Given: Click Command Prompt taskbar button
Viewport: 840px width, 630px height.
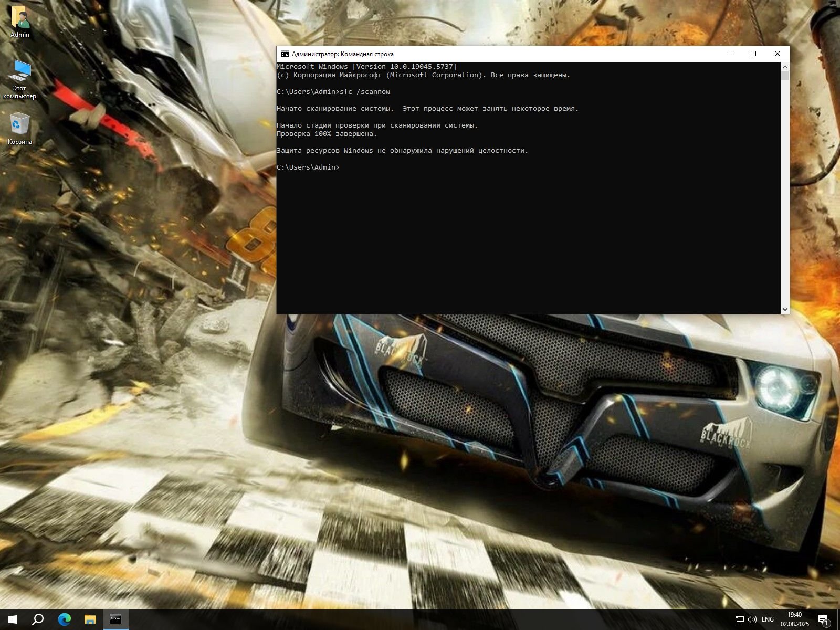Looking at the screenshot, I should pos(115,619).
